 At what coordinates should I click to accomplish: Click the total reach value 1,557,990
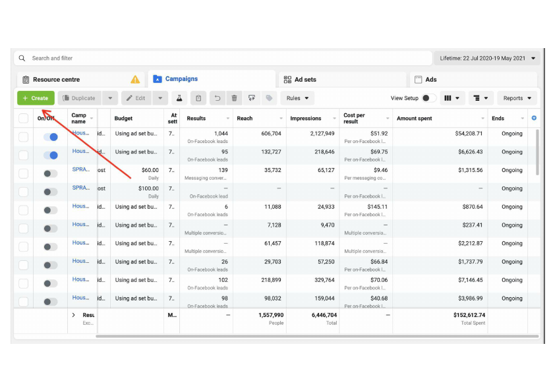coord(271,315)
